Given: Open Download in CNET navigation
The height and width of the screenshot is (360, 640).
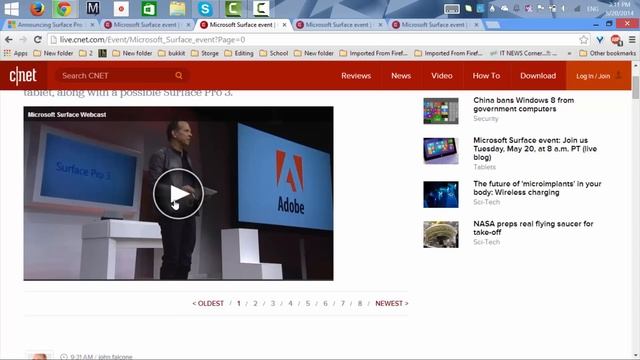Looking at the screenshot, I should pyautogui.click(x=538, y=76).
